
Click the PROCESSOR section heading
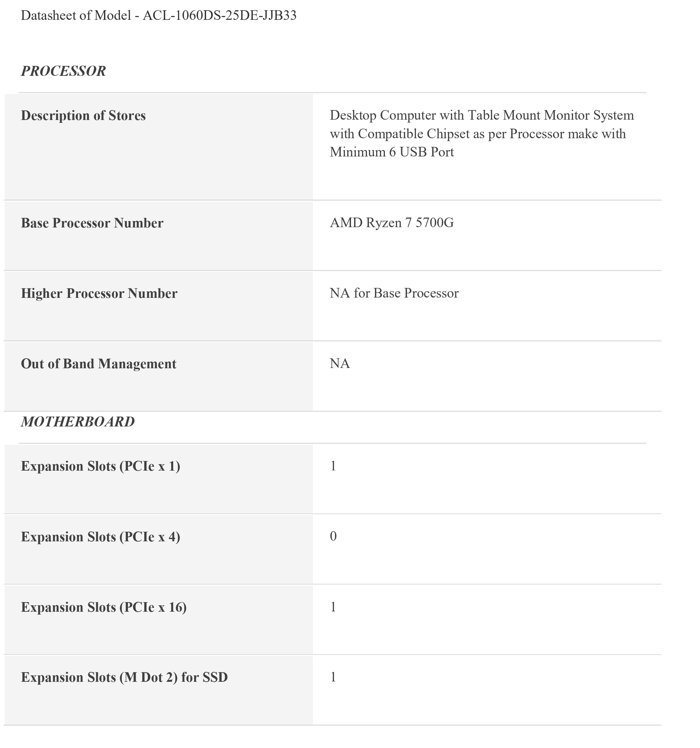63,71
